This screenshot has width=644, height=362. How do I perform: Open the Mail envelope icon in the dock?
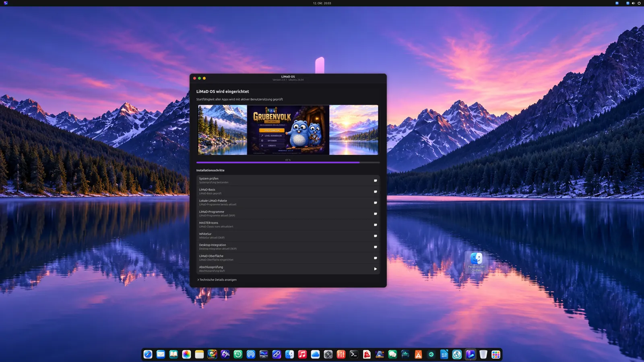pyautogui.click(x=161, y=354)
